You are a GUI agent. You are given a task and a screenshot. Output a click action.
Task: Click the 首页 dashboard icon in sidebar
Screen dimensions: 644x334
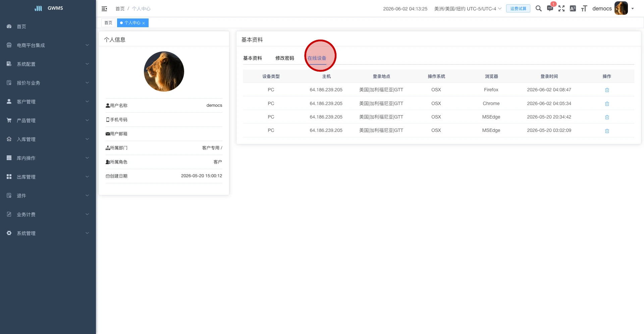click(x=9, y=26)
